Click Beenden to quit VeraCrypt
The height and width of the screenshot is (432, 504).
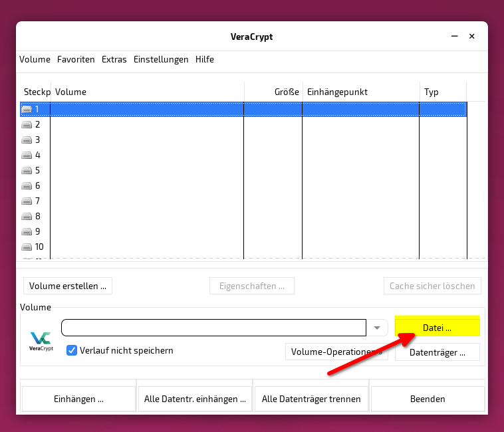428,399
